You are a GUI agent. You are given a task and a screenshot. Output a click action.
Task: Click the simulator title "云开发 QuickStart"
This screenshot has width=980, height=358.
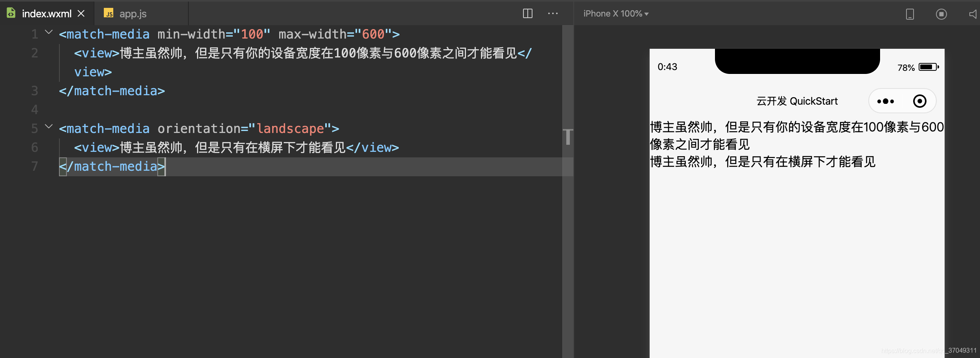coord(797,101)
